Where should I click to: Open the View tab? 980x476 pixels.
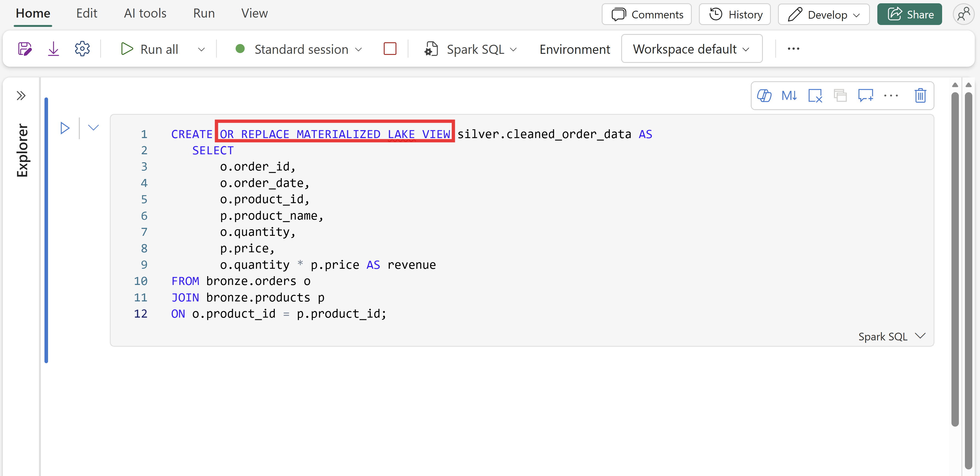254,14
